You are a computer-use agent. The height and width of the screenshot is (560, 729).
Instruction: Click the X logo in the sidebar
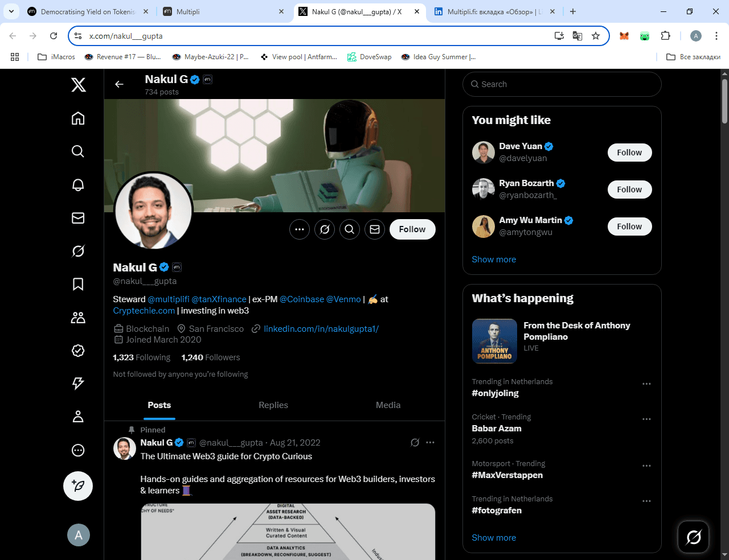click(79, 85)
